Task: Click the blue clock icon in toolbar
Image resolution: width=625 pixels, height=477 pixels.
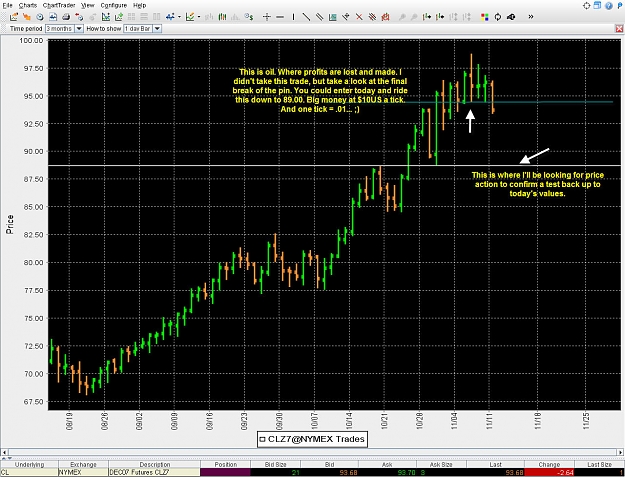Action: pos(40,17)
